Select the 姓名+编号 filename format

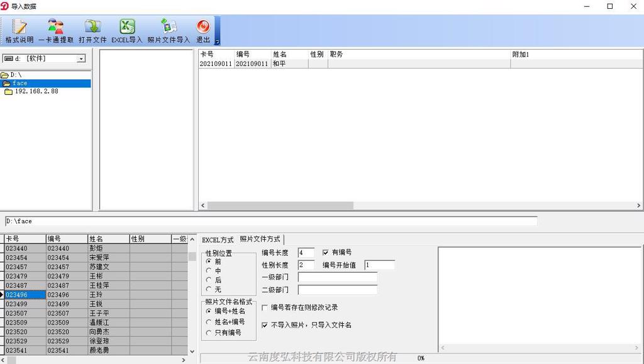pos(209,322)
